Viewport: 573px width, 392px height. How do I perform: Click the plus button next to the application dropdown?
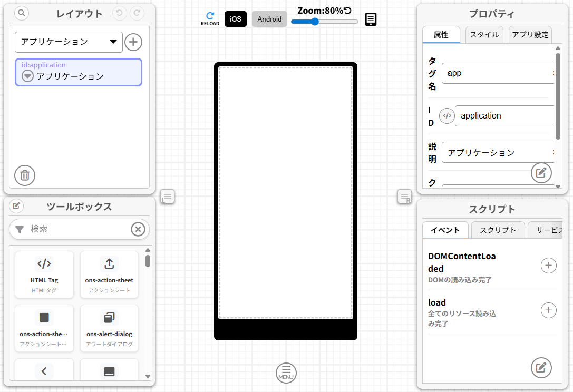(133, 42)
